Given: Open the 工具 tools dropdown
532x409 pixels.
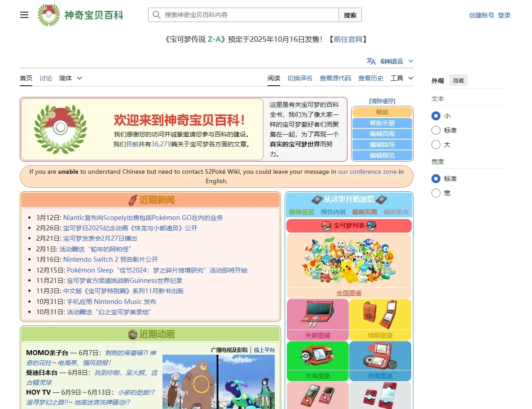Looking at the screenshot, I should [402, 78].
